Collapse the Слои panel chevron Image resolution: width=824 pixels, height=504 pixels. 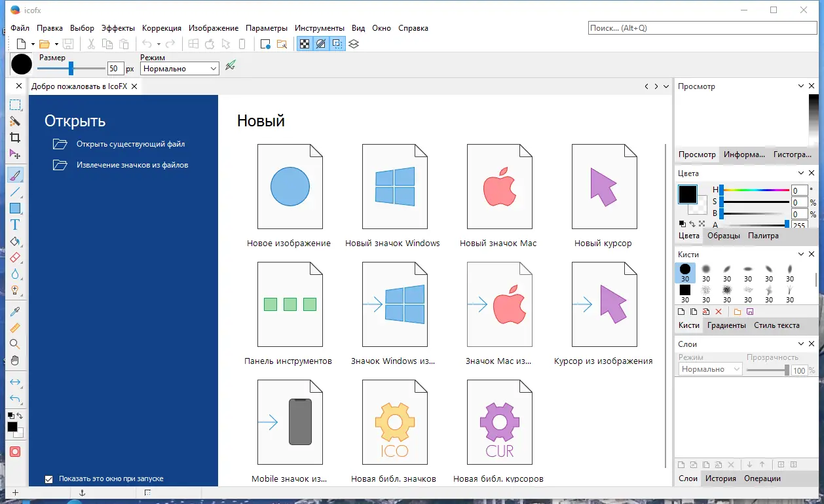(x=801, y=344)
